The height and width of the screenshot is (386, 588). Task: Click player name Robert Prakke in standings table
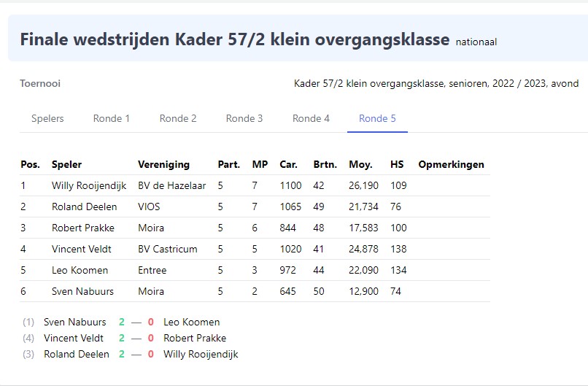pyautogui.click(x=83, y=228)
